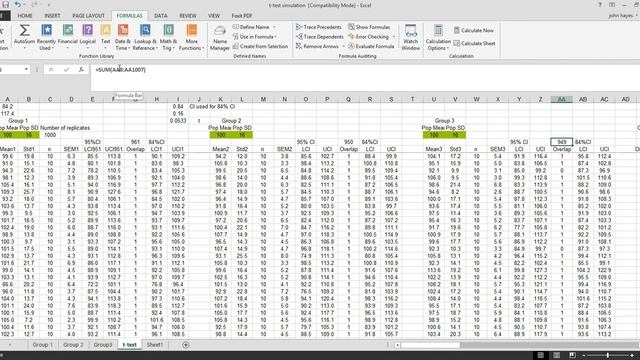Open Excel Help question mark
Screen dimensions: 640x360
(x=600, y=5)
